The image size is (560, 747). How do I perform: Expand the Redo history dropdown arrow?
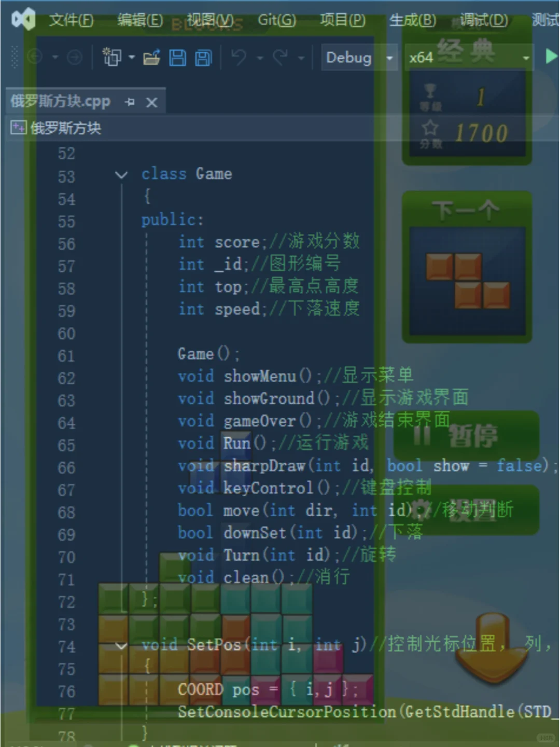point(301,58)
